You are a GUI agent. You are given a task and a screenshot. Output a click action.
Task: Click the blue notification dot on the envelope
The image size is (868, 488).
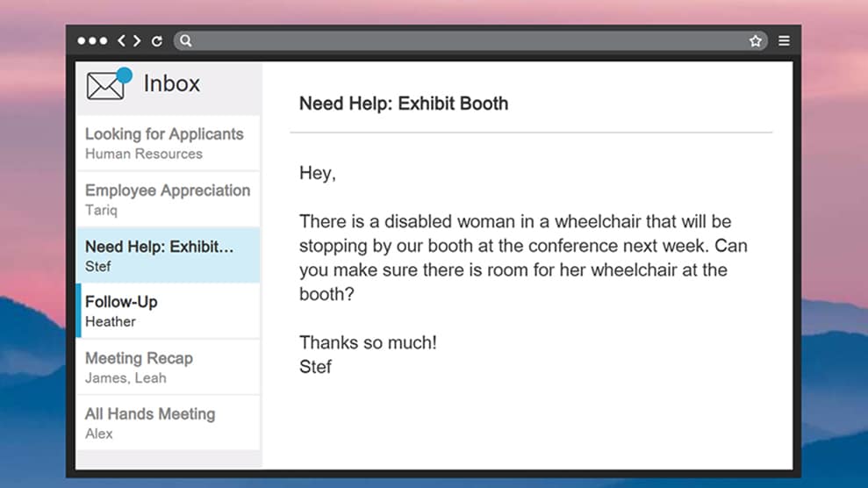124,75
